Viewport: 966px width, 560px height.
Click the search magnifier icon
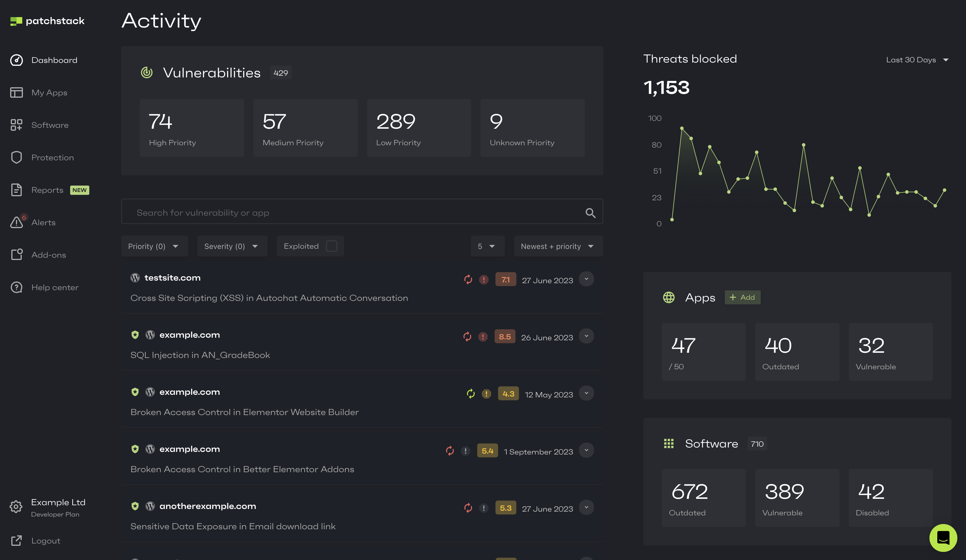pyautogui.click(x=590, y=213)
